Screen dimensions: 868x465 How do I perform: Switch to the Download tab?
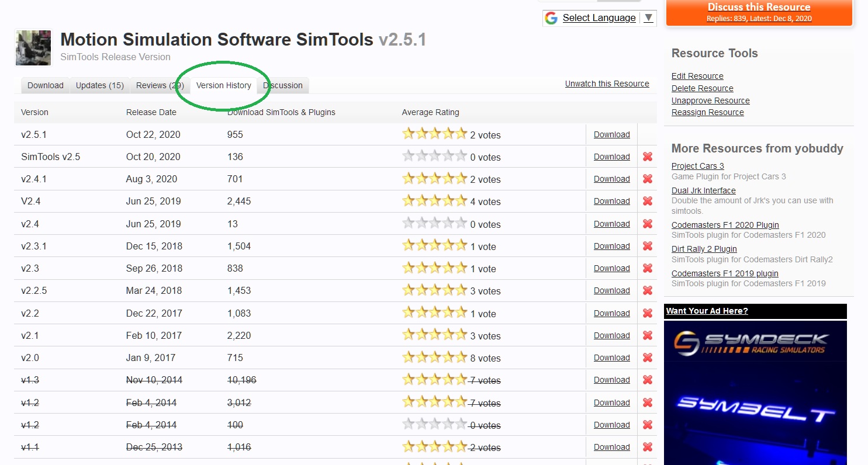click(x=45, y=85)
